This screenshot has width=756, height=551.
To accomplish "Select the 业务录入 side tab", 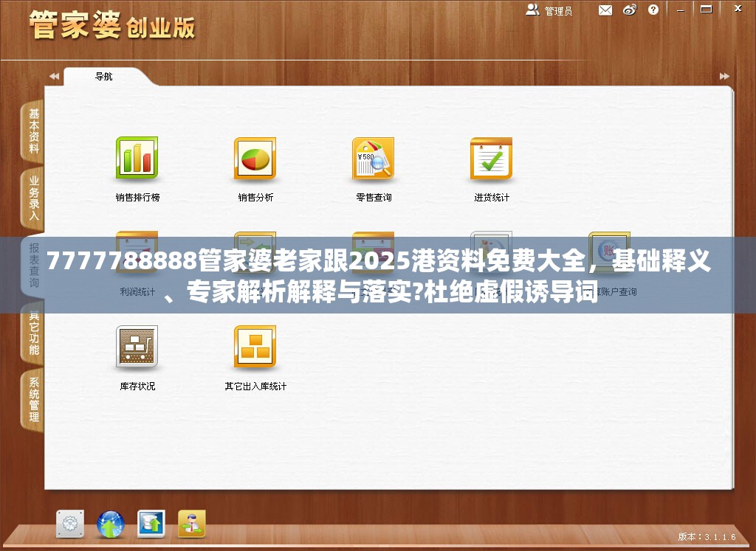I will tap(32, 198).
